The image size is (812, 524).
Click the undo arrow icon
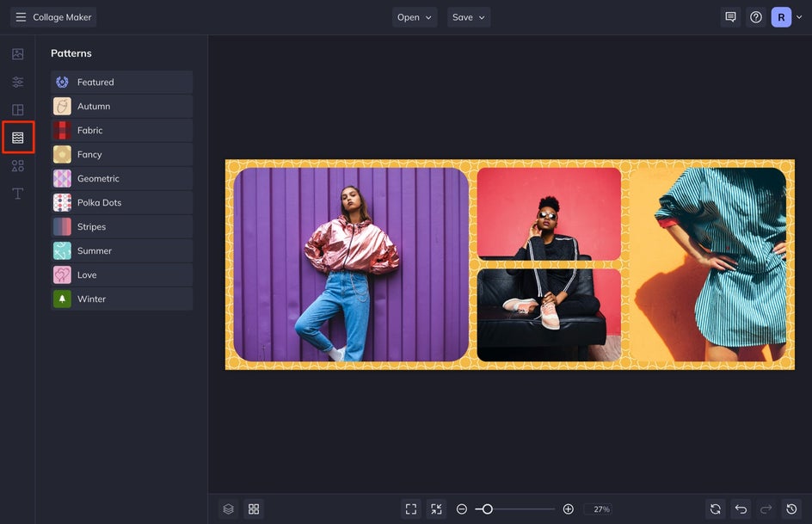coord(741,509)
